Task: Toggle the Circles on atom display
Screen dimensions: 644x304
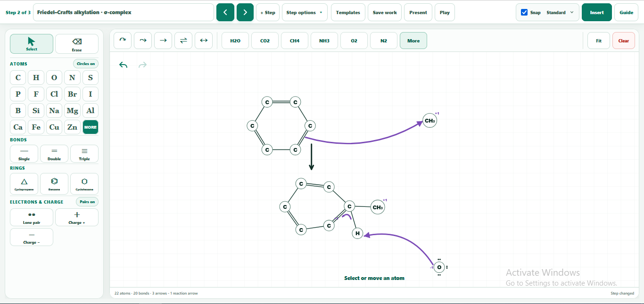Action: coord(86,64)
